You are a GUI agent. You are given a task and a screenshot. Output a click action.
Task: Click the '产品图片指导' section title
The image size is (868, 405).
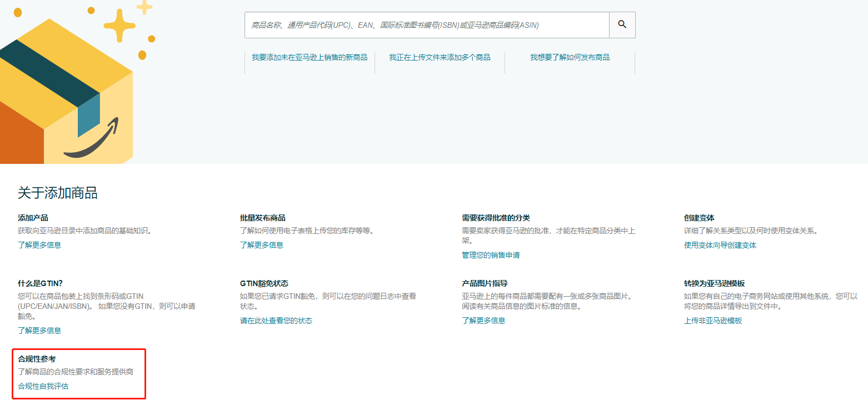click(485, 283)
